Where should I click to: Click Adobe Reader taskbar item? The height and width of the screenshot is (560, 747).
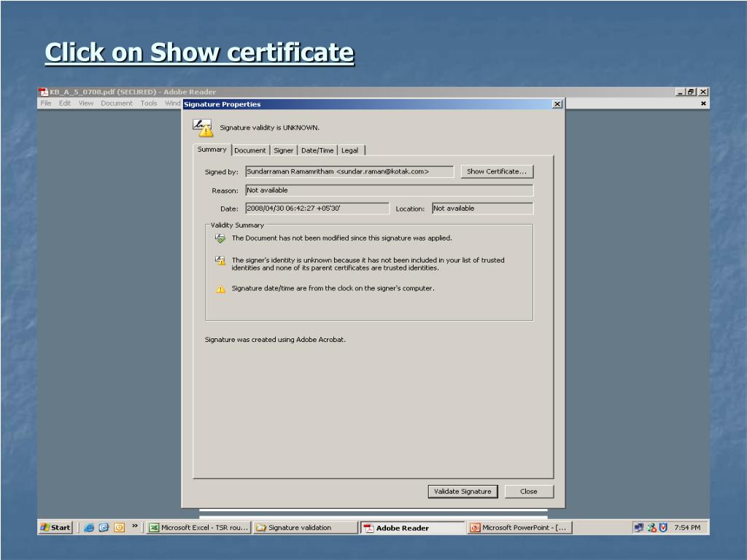(413, 528)
